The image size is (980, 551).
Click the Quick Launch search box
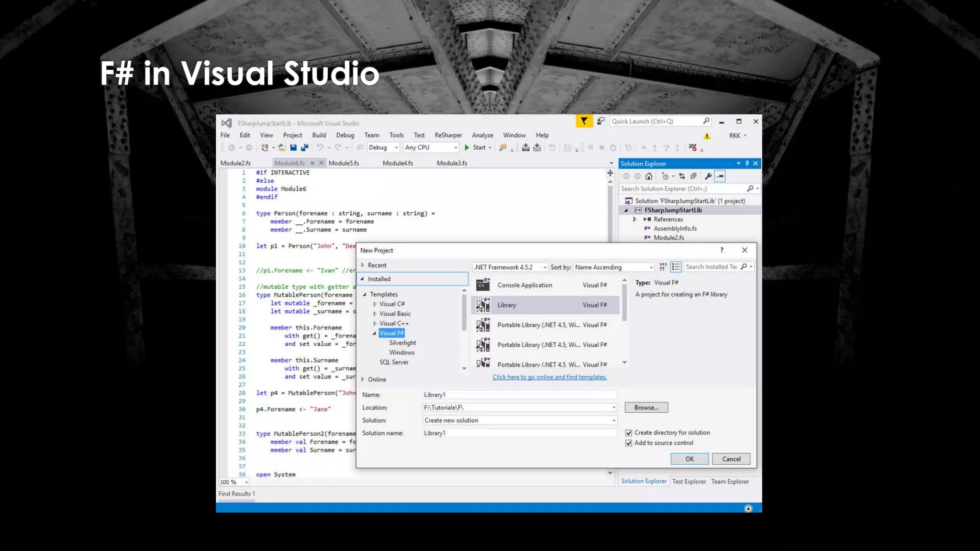[x=660, y=121]
